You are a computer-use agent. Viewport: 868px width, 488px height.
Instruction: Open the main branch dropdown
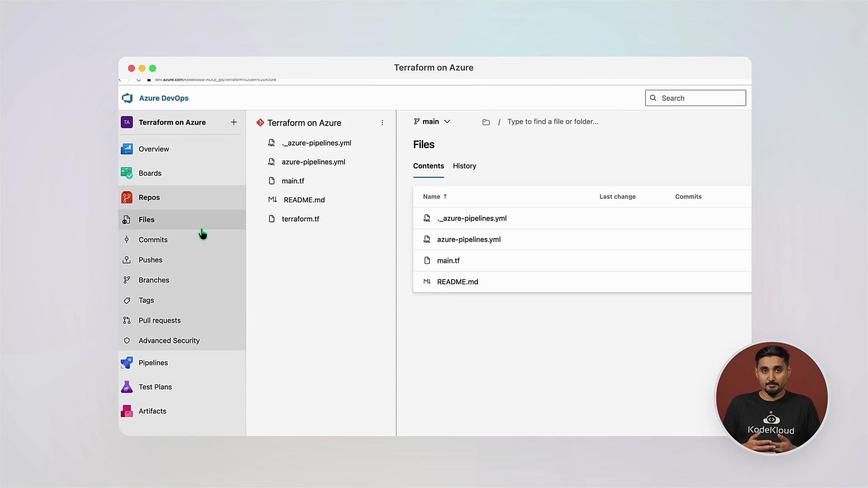[432, 122]
